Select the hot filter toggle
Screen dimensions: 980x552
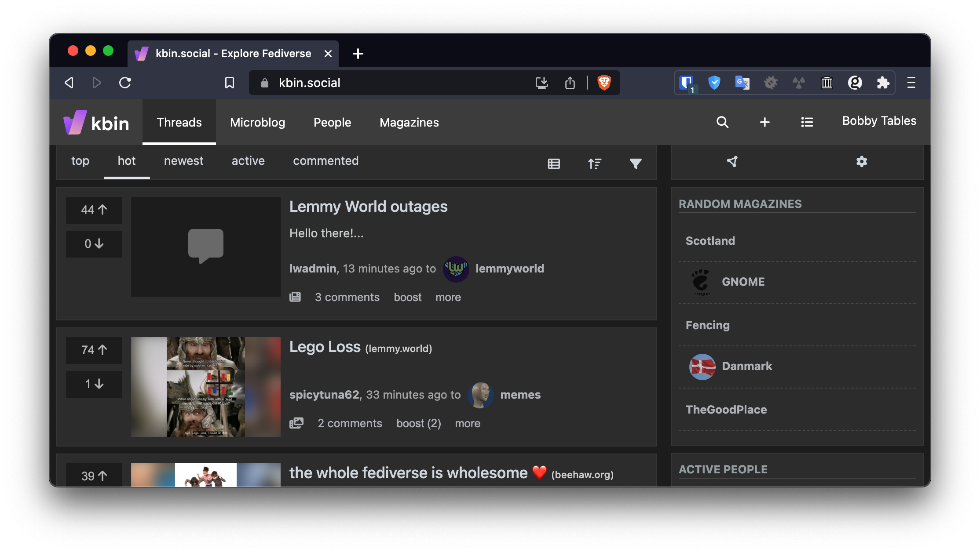pos(127,161)
